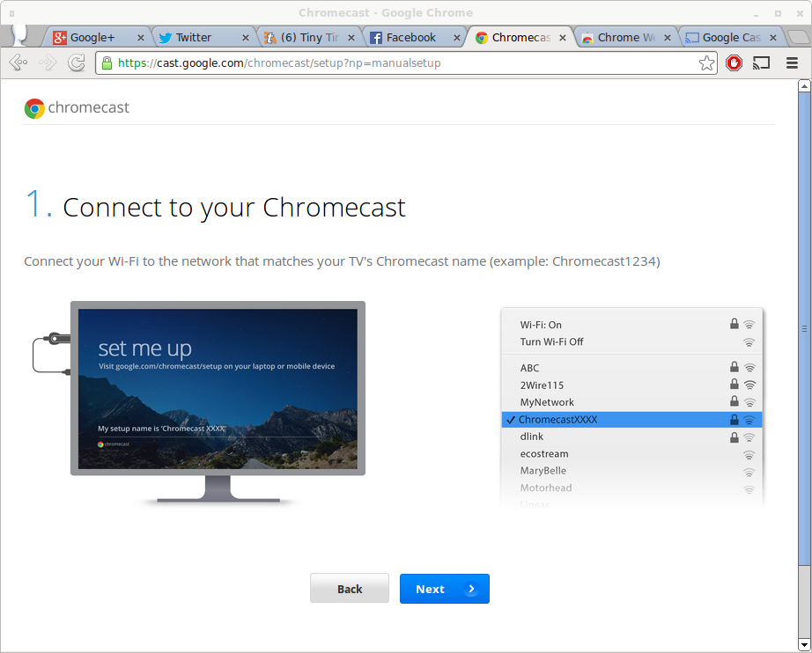Close the Tiny Tim tab

(x=351, y=38)
